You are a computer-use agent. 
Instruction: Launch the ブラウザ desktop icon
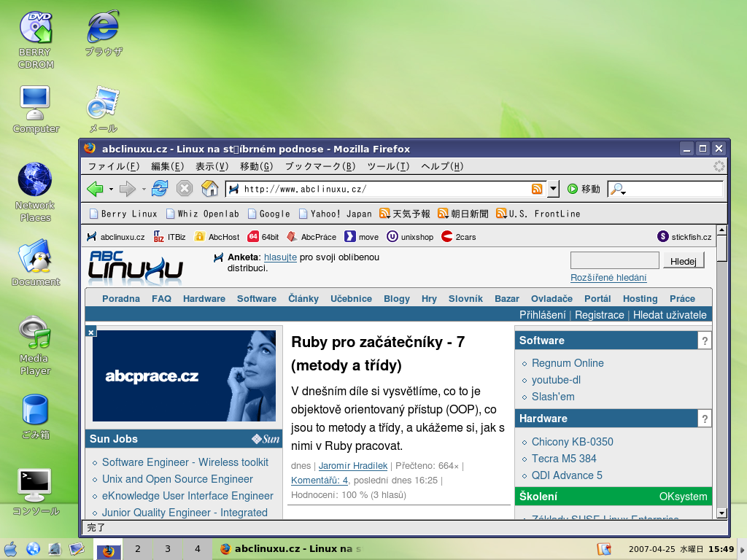tap(104, 34)
